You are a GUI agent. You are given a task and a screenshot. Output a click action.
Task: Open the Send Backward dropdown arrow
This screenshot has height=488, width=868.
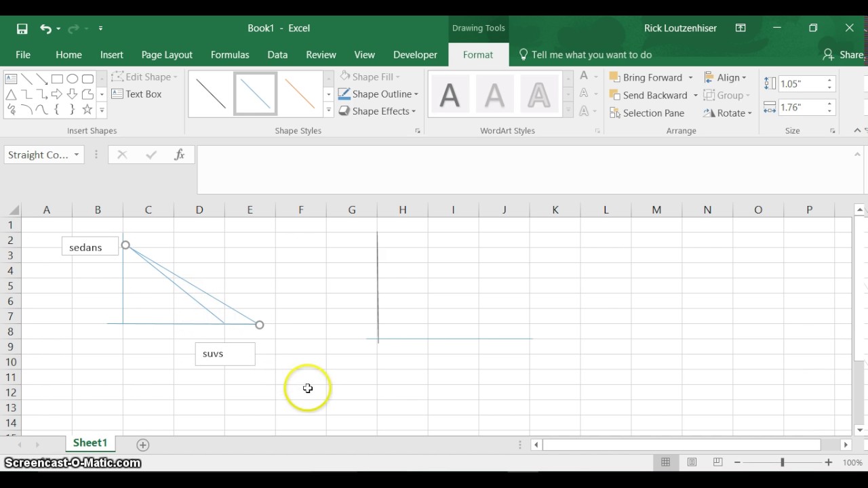695,96
